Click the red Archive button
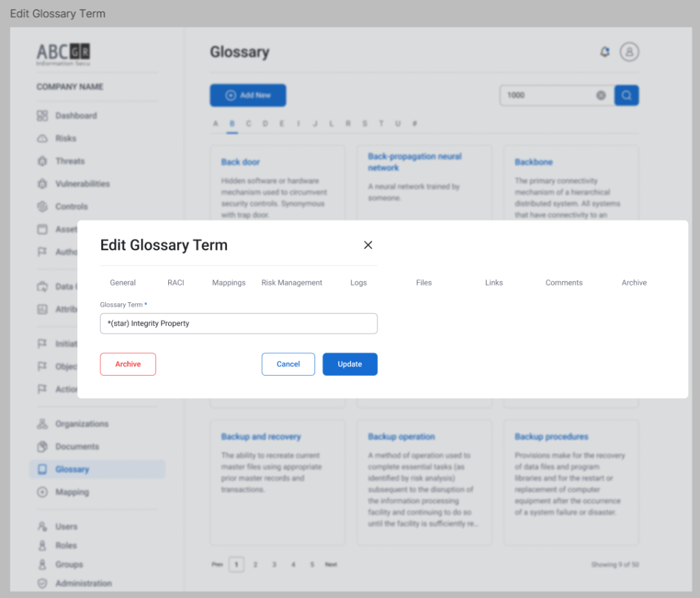The image size is (700, 598). pyautogui.click(x=128, y=364)
